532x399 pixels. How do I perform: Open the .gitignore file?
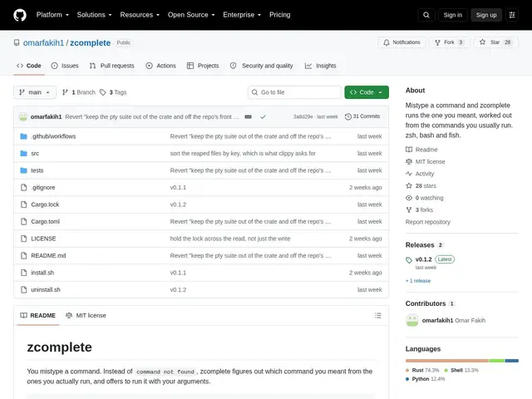[42, 187]
